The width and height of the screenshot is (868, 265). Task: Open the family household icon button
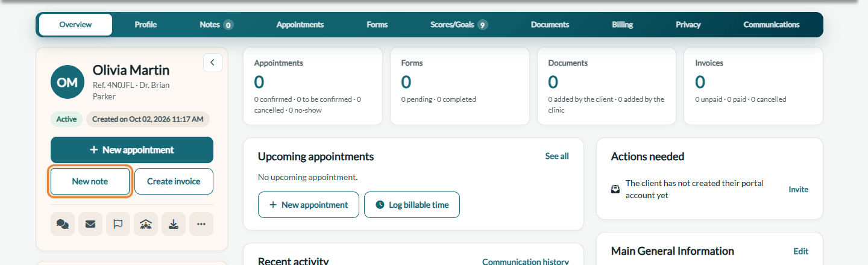pos(146,224)
